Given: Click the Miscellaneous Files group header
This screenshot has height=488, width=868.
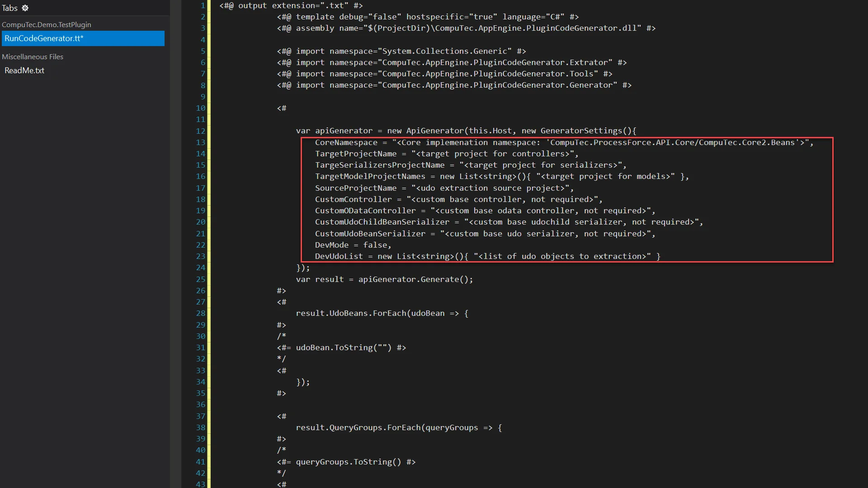Looking at the screenshot, I should (33, 56).
